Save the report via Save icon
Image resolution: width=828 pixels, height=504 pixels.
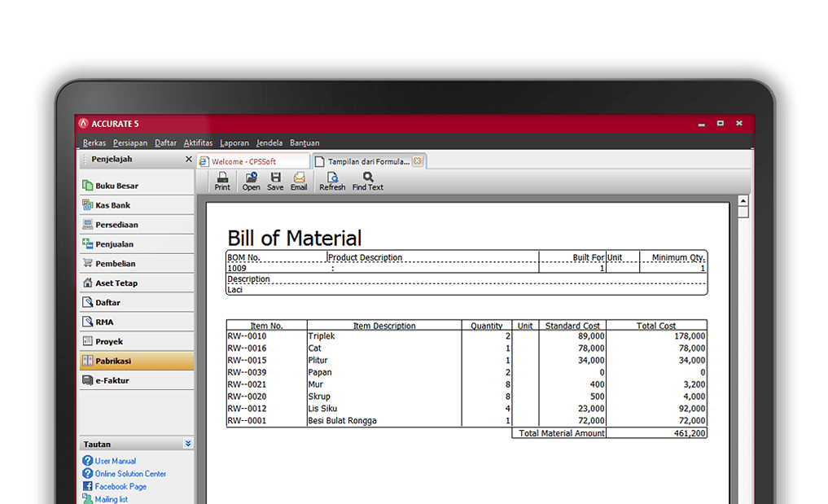275,182
